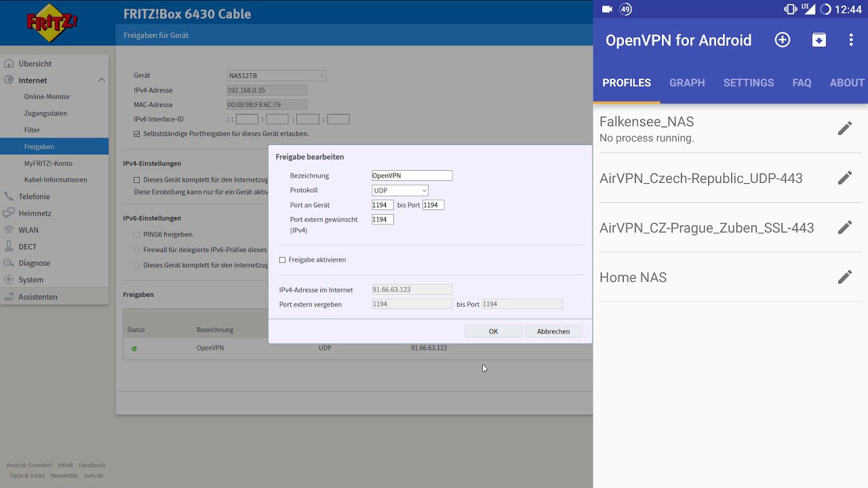Collapse the Internet section chevron

click(x=101, y=80)
